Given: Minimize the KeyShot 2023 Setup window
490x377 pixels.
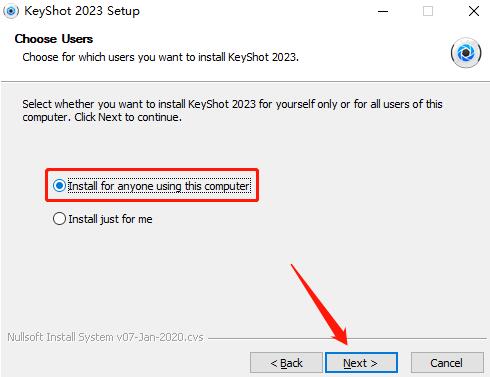Looking at the screenshot, I should [383, 11].
